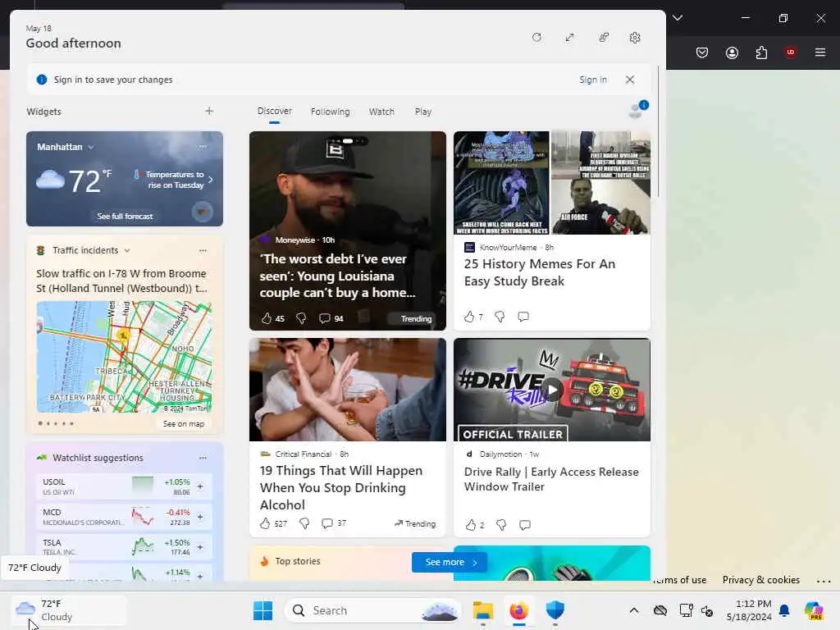The height and width of the screenshot is (630, 840).
Task: Add USOIL to watchlist
Action: 200,486
